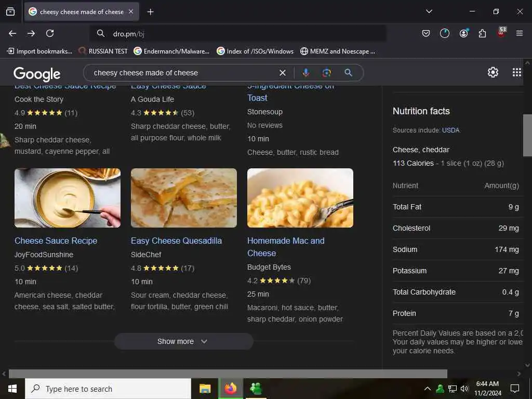Click the address bar showing dro.pm/bj
Viewport: 532px width, 399px height.
tap(237, 34)
